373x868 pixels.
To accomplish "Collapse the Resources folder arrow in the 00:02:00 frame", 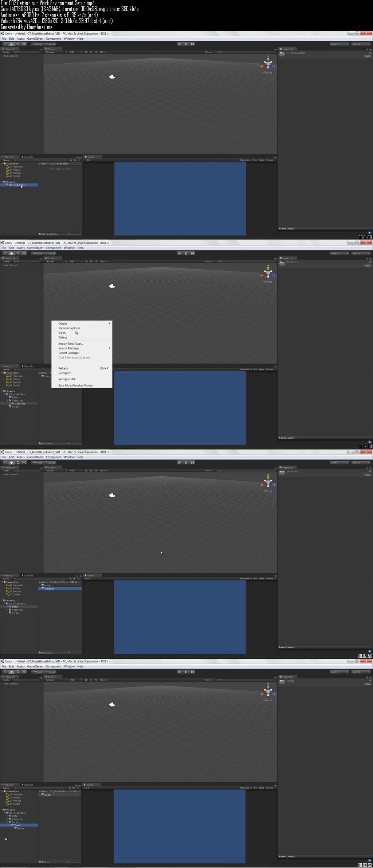I will tap(8, 401).
